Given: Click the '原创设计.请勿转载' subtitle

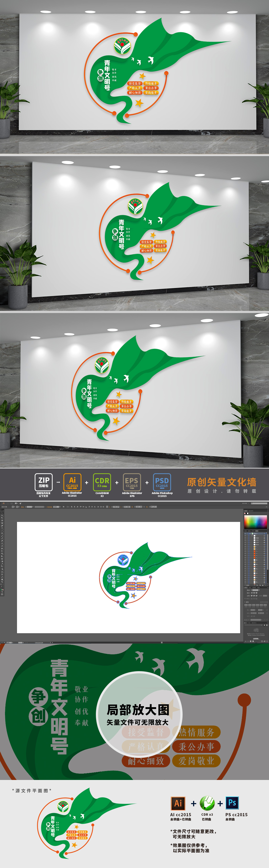Looking at the screenshot, I should click(x=222, y=491).
